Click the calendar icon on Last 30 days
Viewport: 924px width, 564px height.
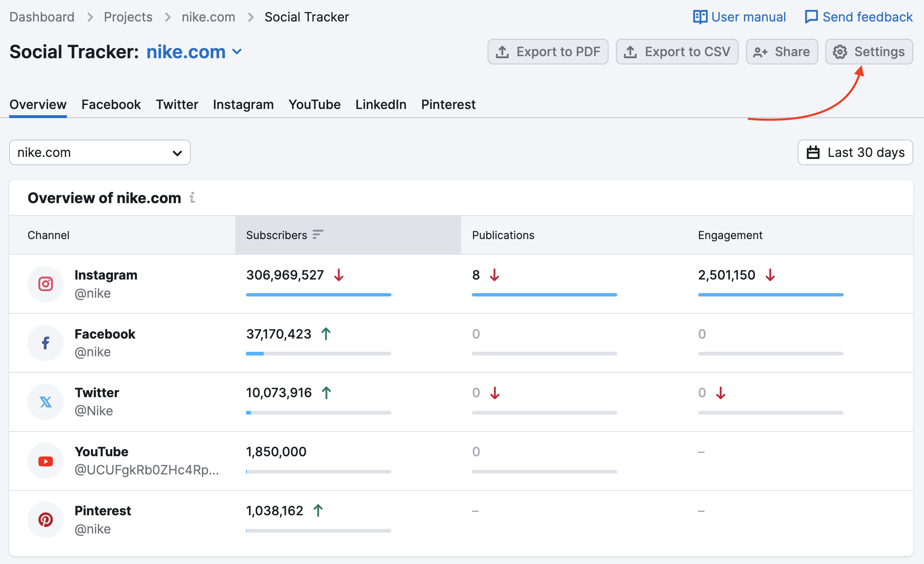[813, 152]
